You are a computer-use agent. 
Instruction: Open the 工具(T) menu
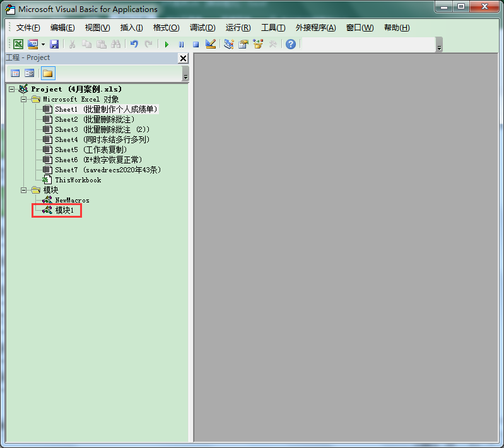[273, 28]
